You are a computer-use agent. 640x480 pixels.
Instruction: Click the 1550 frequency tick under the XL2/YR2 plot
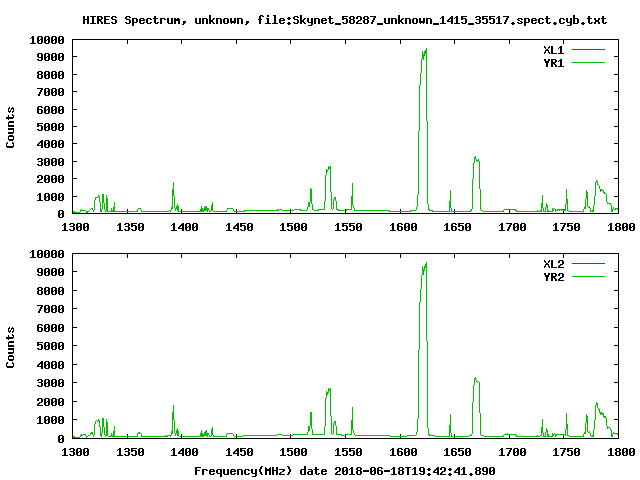click(x=348, y=452)
